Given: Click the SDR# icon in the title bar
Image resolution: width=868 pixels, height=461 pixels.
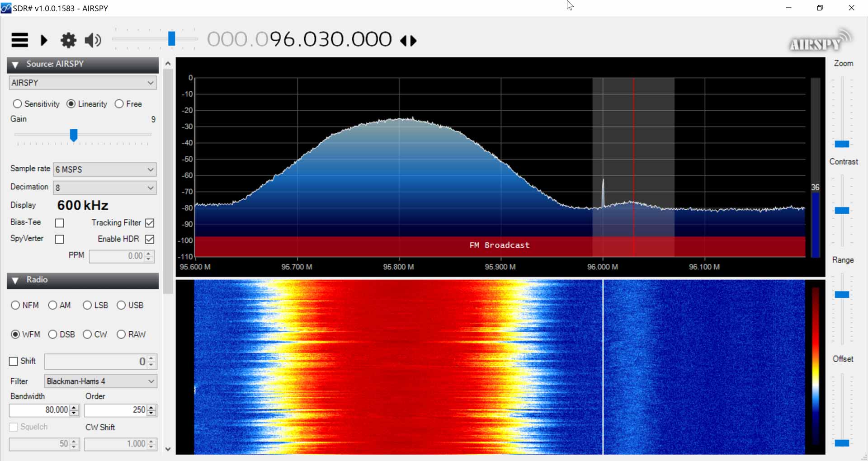Looking at the screenshot, I should (7, 8).
